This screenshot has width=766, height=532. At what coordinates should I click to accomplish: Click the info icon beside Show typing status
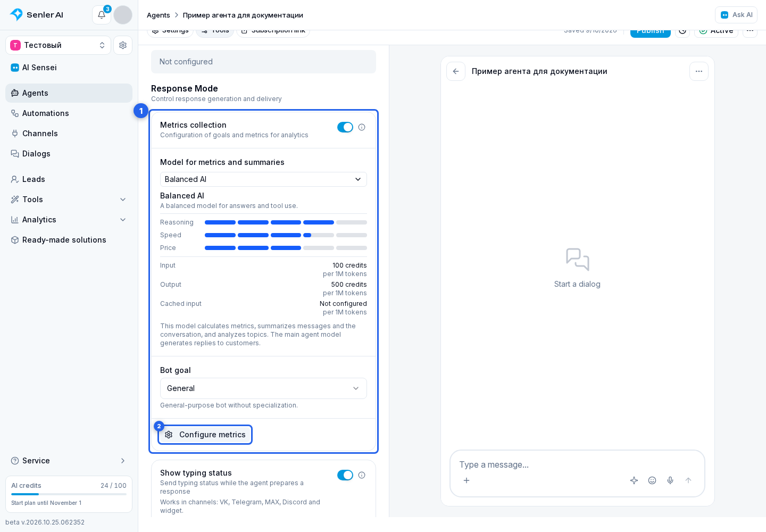click(362, 475)
